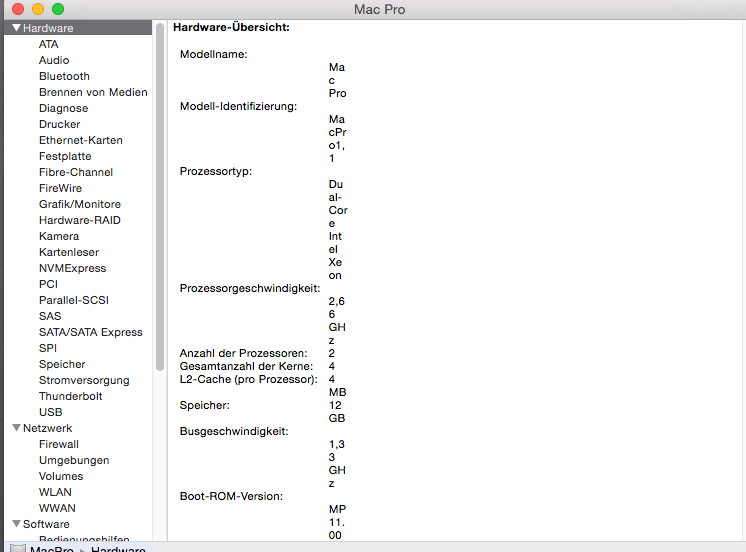Viewport: 746px width, 552px height.
Task: Select Stromversorgung entry
Action: click(84, 380)
